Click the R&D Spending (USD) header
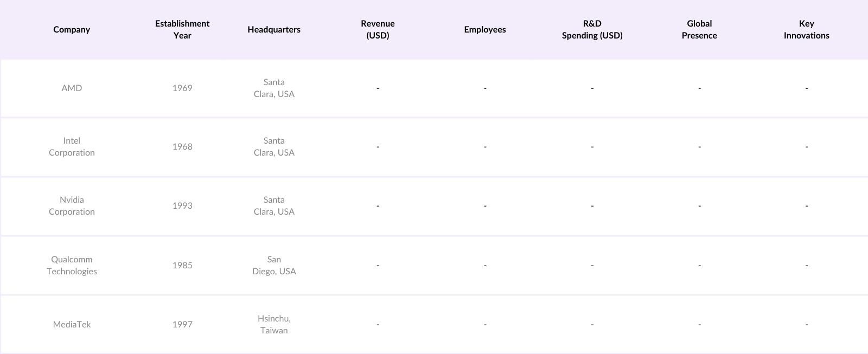Screen dimensions: 868x354 click(592, 29)
